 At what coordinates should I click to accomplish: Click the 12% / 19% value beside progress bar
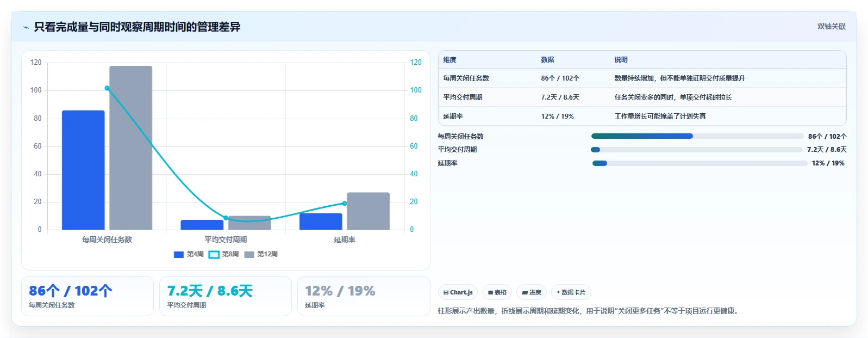coord(828,163)
